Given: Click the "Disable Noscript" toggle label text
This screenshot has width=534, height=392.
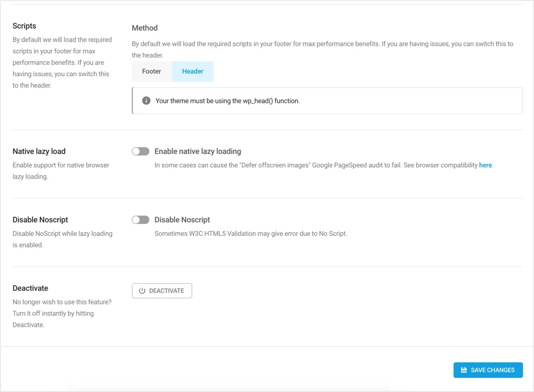Looking at the screenshot, I should pos(182,220).
